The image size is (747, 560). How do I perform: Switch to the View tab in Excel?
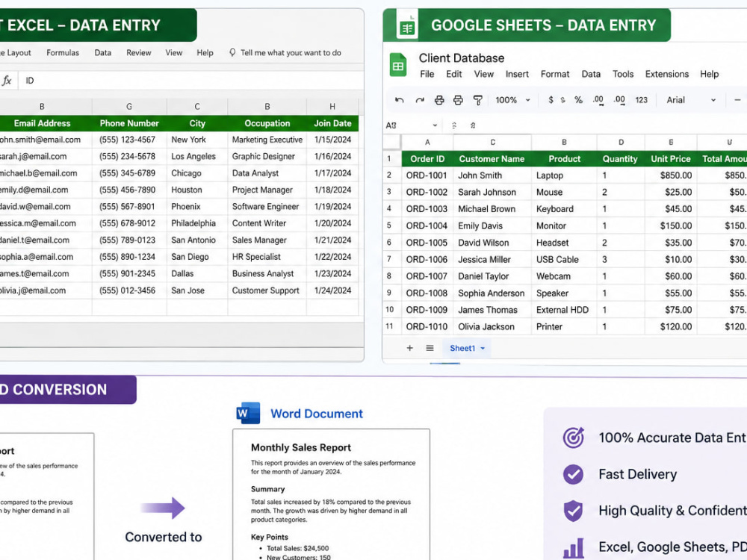[174, 53]
